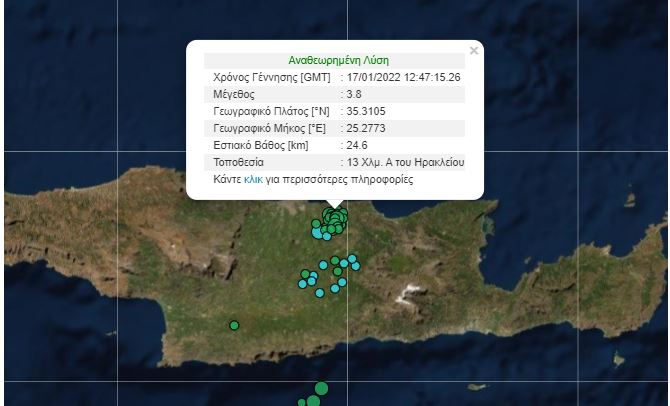The width and height of the screenshot is (670, 406).
Task: Click the location text '13 Χλμ. Α του Ηρακλείου'
Action: [x=405, y=162]
